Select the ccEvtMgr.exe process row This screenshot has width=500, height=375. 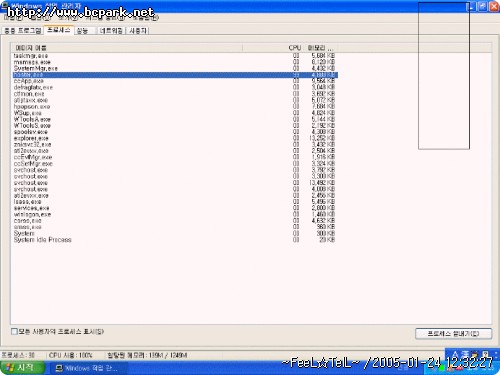[175, 157]
